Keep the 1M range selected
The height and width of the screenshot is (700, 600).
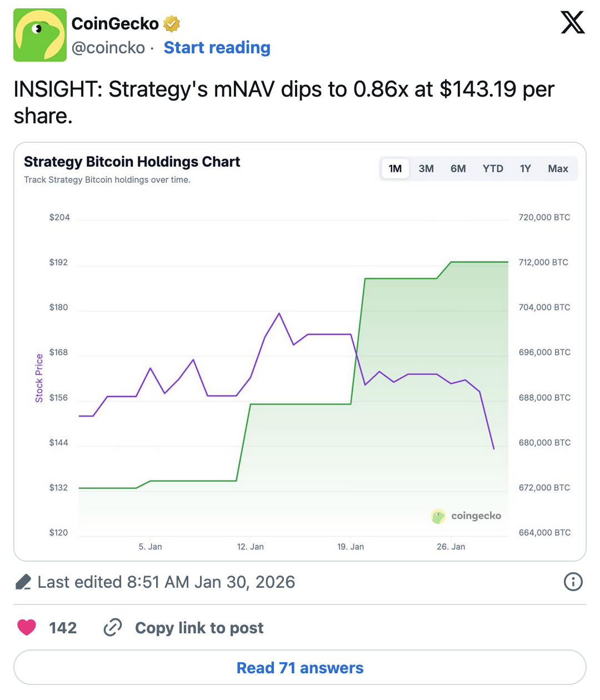(394, 168)
